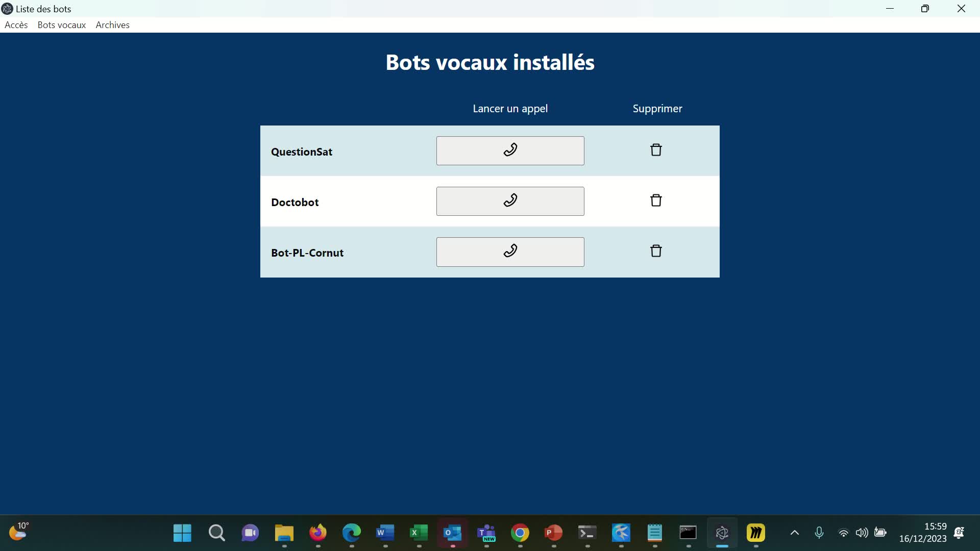Open taskbar search magnifier
This screenshot has height=551, width=980.
[x=216, y=533]
